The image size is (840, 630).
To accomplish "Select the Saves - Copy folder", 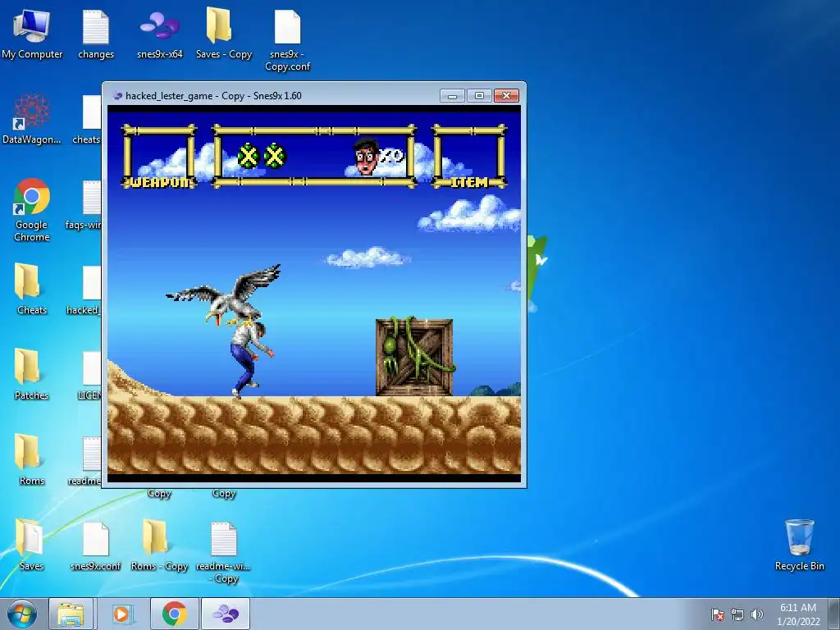I will (223, 33).
